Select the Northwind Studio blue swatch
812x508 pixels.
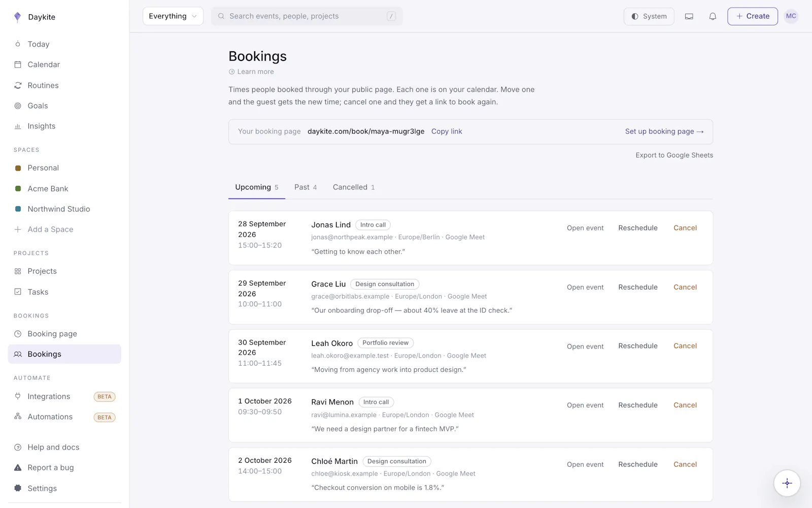pyautogui.click(x=18, y=209)
